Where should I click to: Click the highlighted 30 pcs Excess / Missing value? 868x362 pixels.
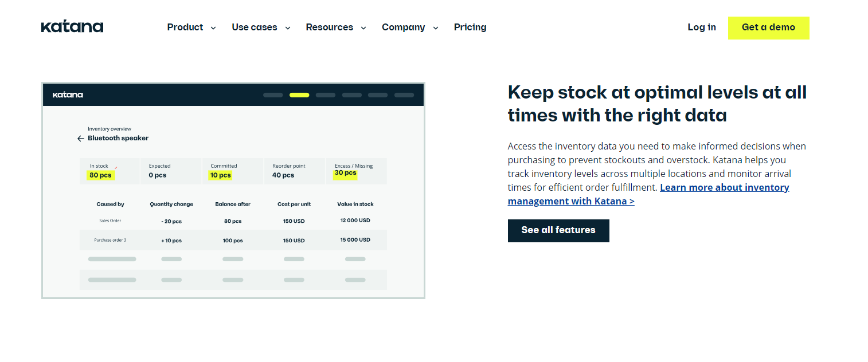click(x=346, y=173)
